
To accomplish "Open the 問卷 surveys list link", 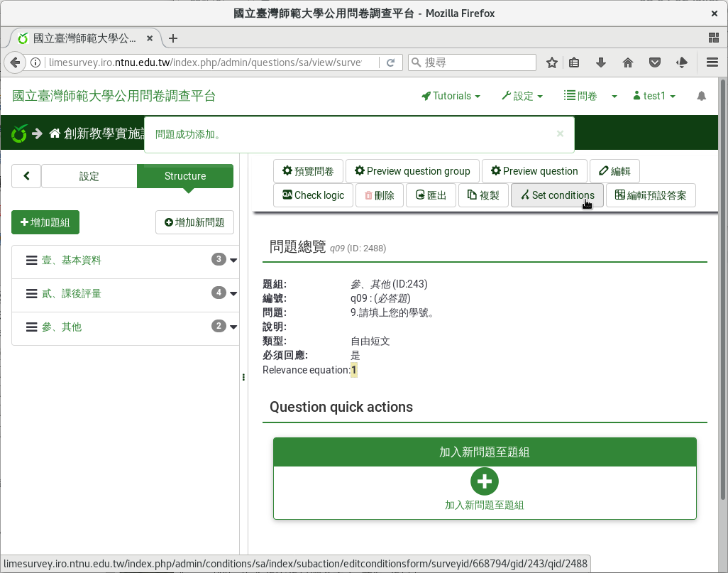I will tap(580, 96).
